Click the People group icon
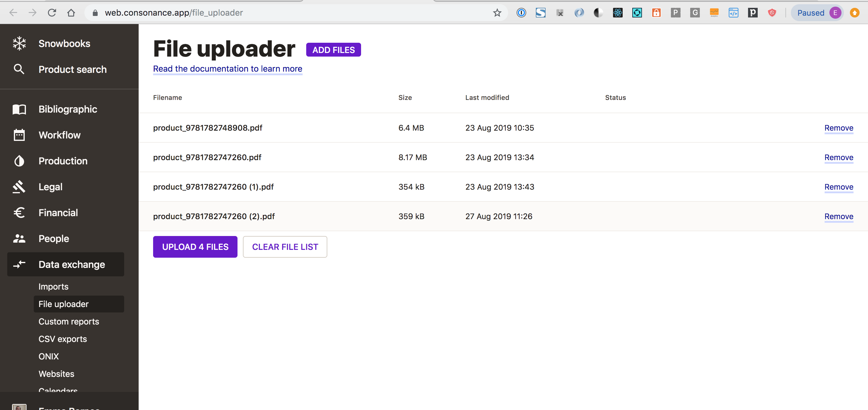868x410 pixels. tap(19, 238)
